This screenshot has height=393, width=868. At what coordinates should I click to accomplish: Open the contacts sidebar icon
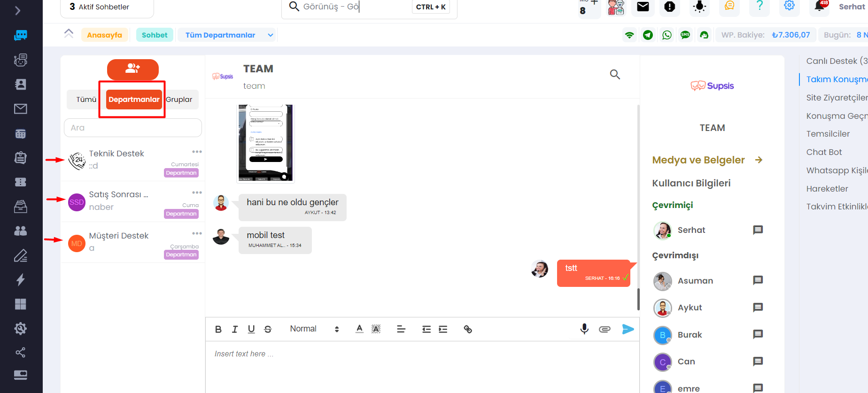(21, 84)
